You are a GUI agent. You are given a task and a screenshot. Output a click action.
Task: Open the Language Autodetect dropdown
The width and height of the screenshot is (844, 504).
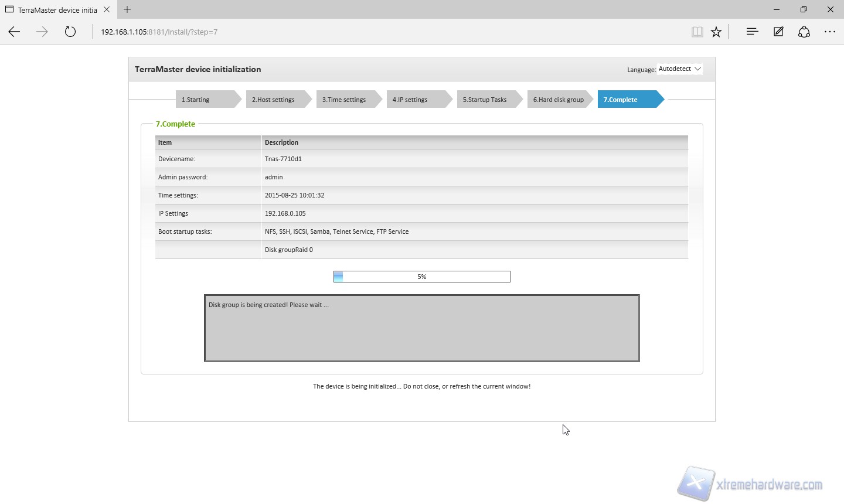[x=680, y=69]
